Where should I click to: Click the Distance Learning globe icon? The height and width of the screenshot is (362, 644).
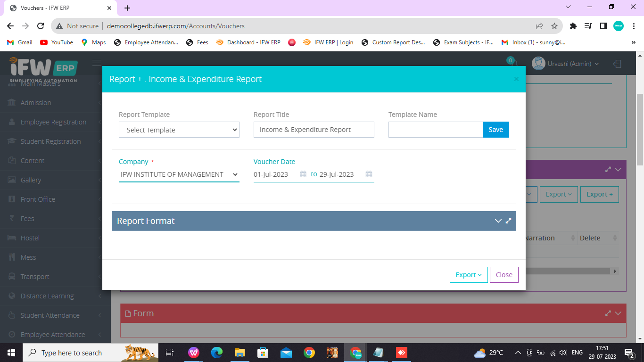tap(12, 296)
